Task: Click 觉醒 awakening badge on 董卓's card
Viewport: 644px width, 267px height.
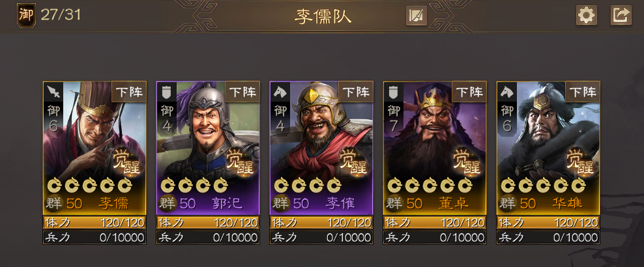Action: (x=468, y=162)
